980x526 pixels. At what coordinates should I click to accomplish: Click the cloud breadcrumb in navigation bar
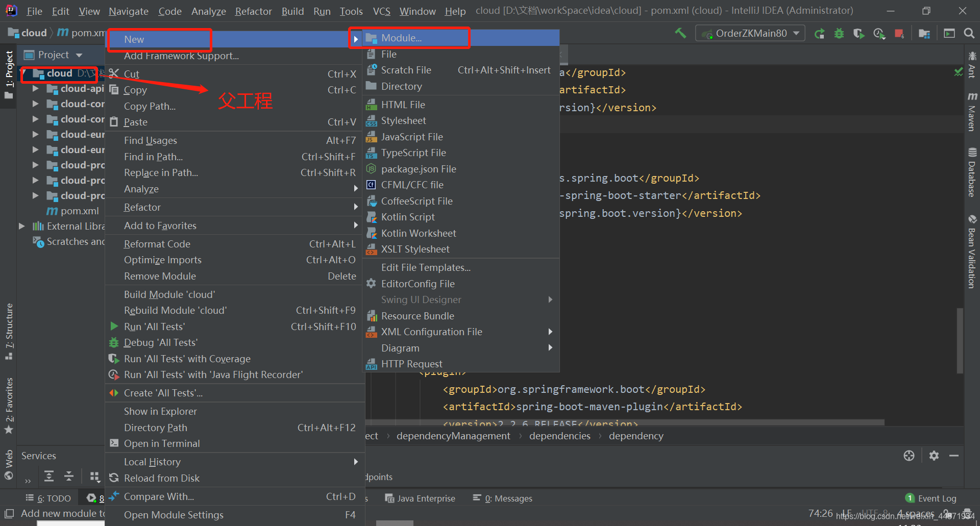pos(28,33)
